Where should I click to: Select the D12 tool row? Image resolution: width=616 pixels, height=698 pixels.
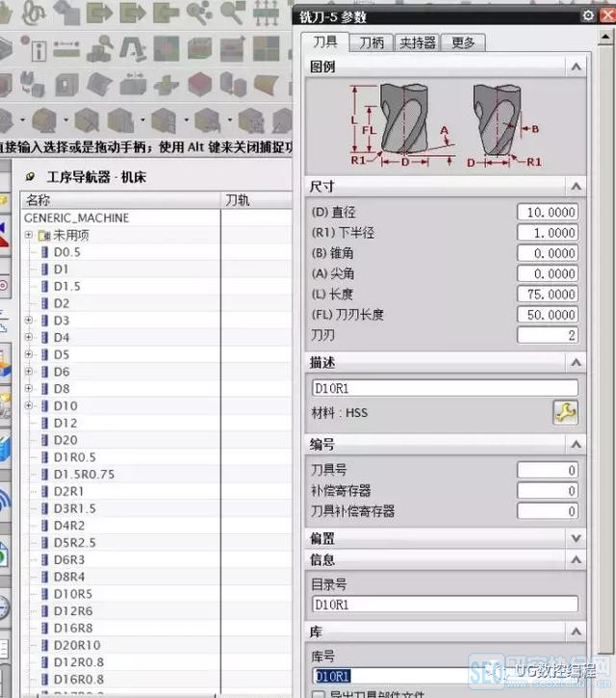point(65,423)
